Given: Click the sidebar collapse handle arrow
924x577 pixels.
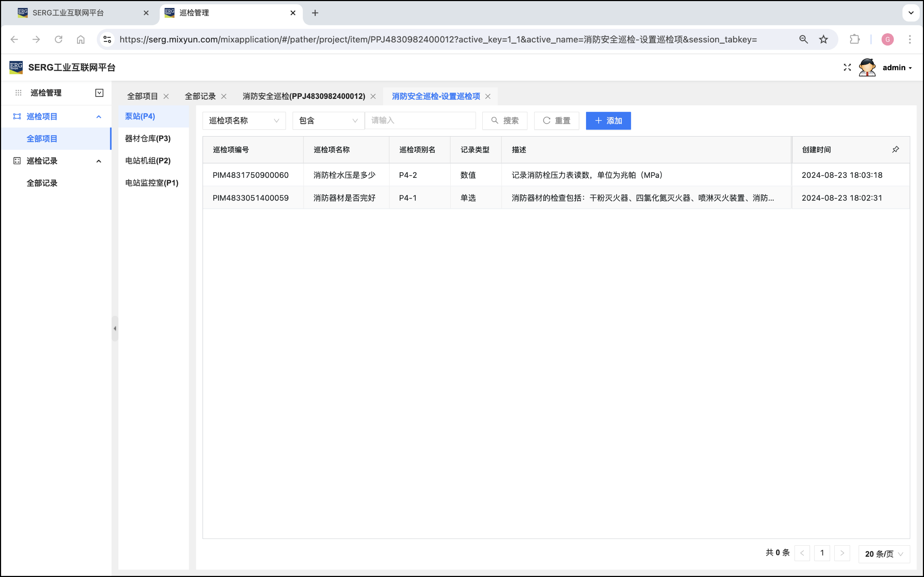Looking at the screenshot, I should click(x=115, y=328).
